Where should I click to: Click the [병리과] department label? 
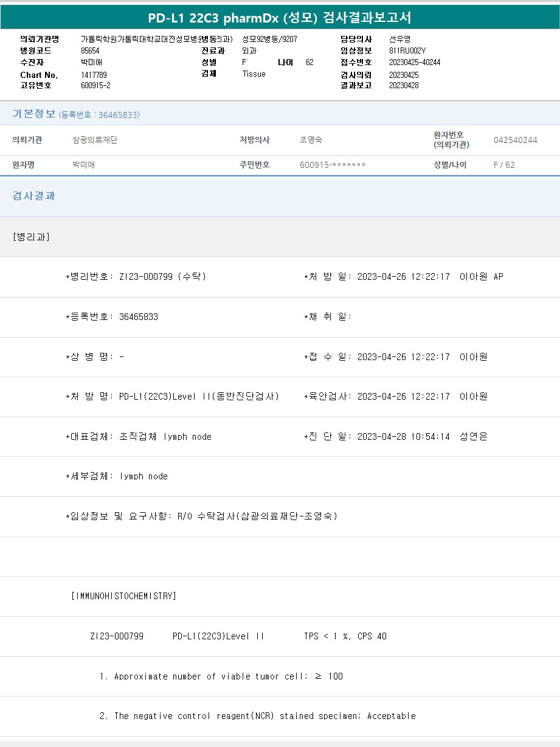[31, 237]
